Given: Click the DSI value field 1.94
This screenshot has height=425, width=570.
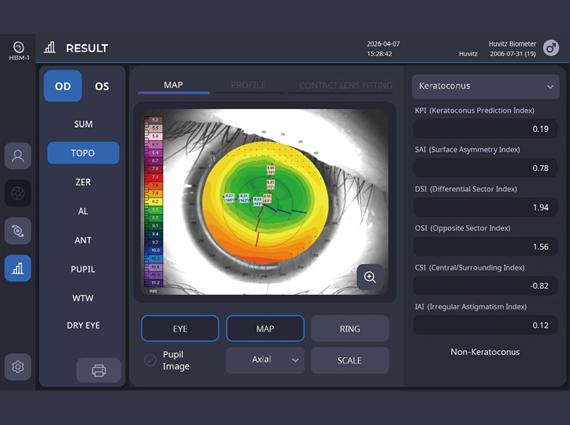Looking at the screenshot, I should (x=486, y=207).
